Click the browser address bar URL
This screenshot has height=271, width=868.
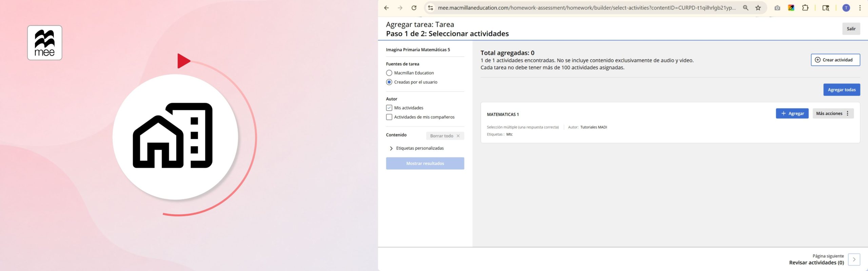587,8
